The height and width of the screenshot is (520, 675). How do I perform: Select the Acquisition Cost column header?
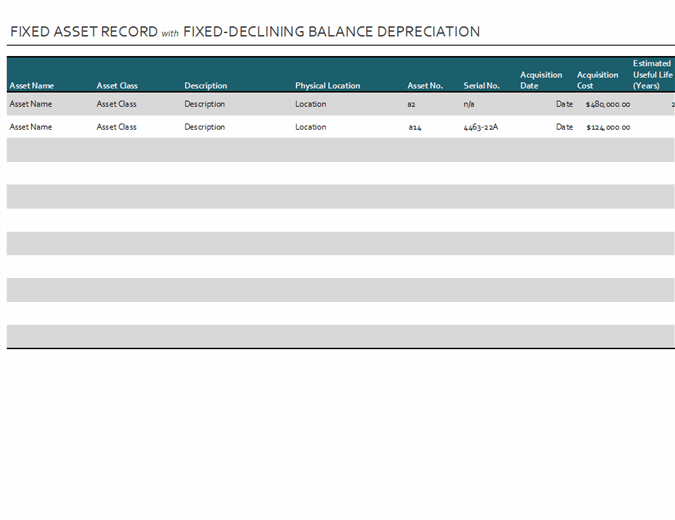tap(598, 80)
